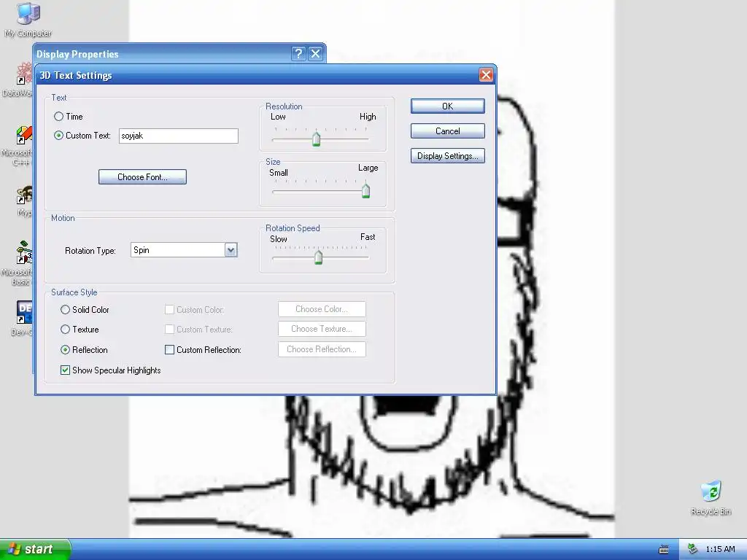The width and height of the screenshot is (747, 560).
Task: Click the custom text field containing soyjak
Action: click(179, 136)
